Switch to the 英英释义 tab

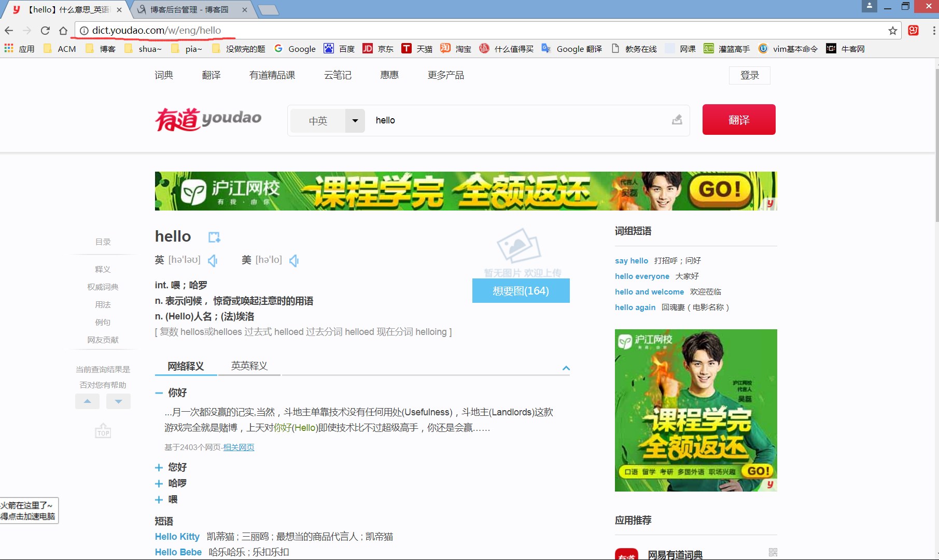click(x=249, y=366)
